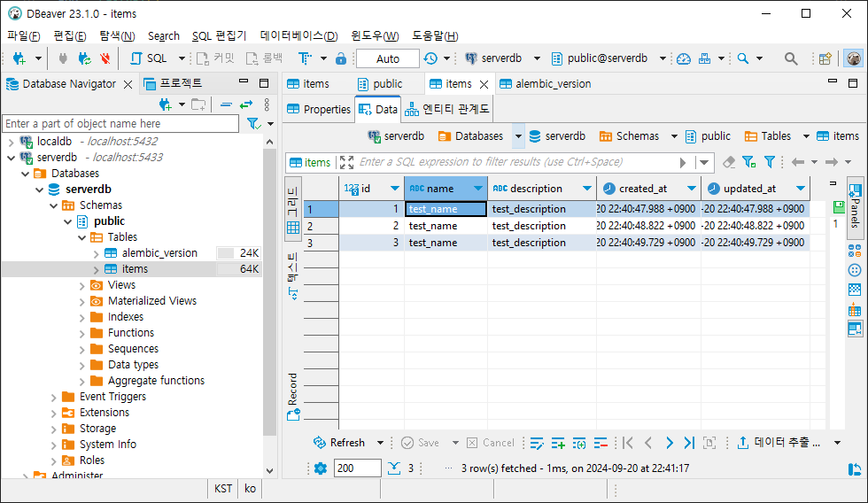
Task: Switch to the 프로젝트 panel tab
Action: 173,83
